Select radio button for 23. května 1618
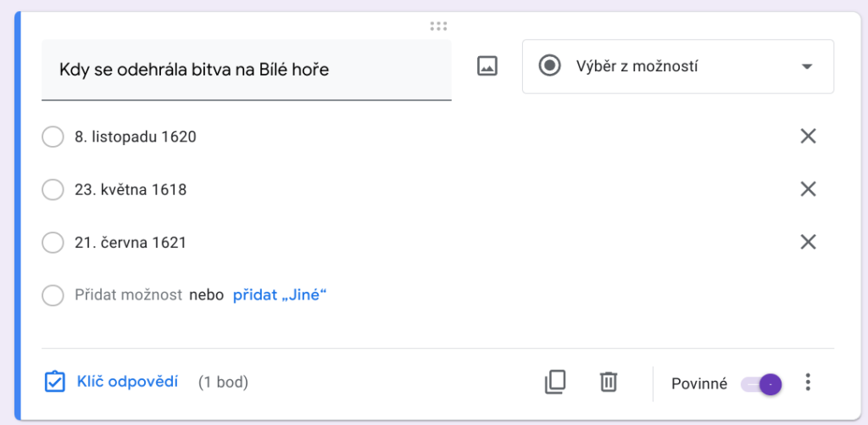The height and width of the screenshot is (425, 868). tap(53, 190)
